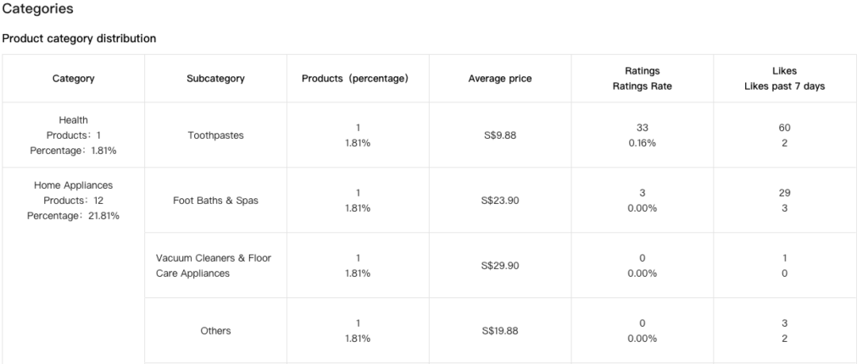
Task: Select the Subcategory column header
Action: 215,79
